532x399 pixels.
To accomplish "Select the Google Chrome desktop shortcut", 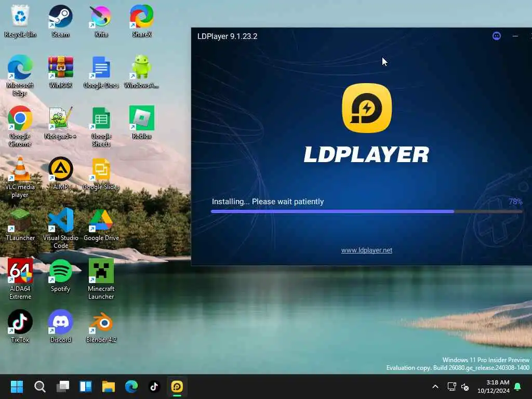I will 20,126.
